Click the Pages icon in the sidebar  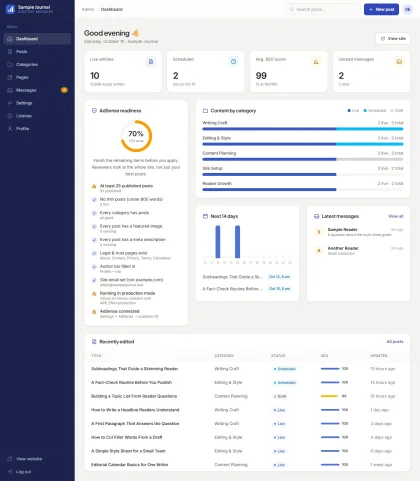point(10,77)
